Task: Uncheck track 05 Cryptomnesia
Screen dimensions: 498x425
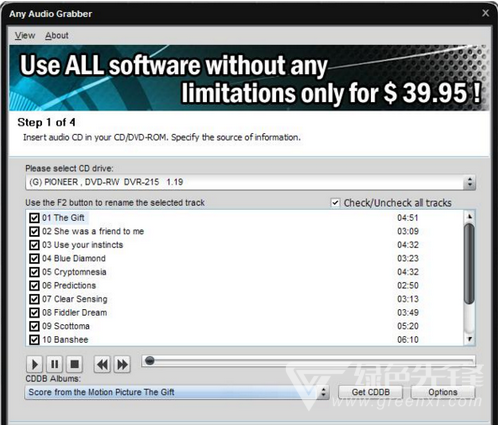Action: click(34, 272)
